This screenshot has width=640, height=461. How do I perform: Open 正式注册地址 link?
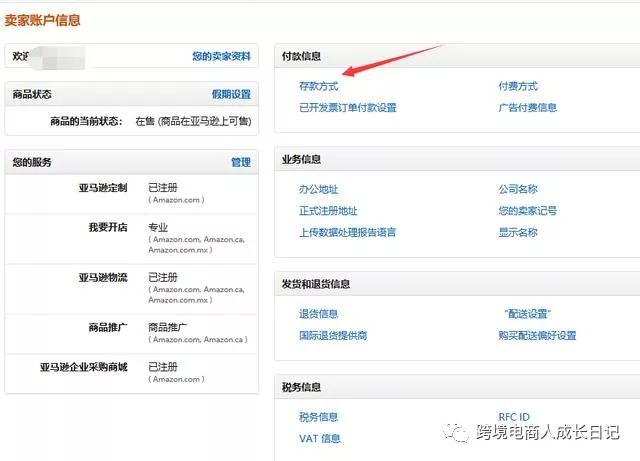[x=328, y=211]
